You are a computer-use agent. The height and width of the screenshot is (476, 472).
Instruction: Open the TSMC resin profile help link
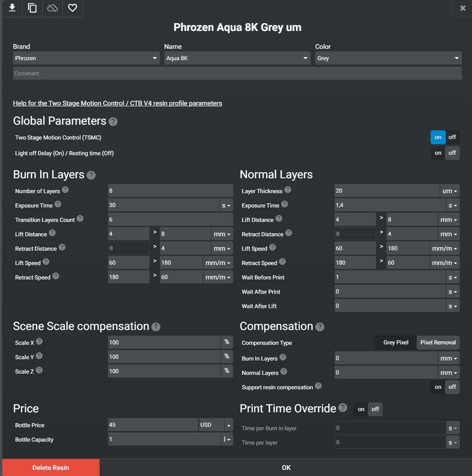(118, 103)
